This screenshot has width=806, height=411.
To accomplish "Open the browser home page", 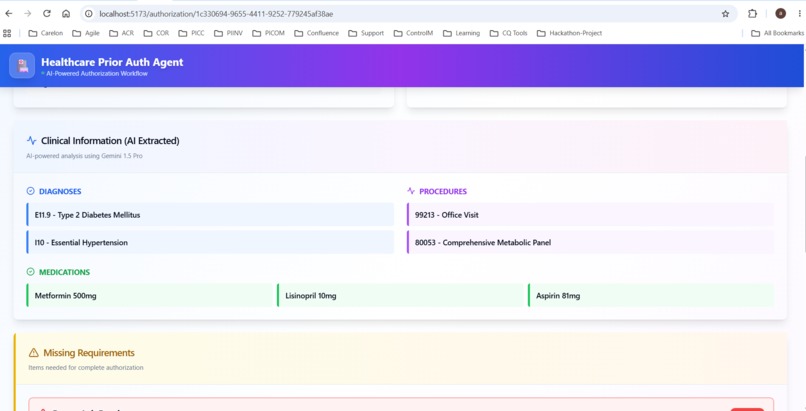I will tap(66, 14).
